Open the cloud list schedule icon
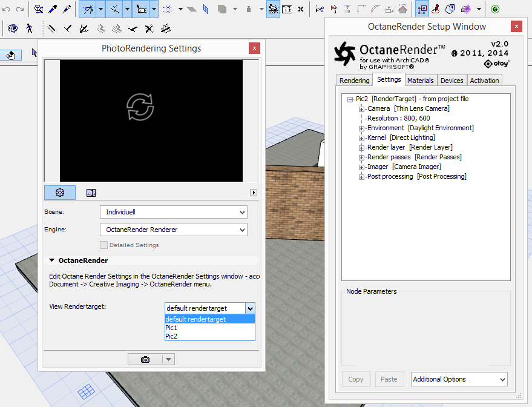532x407 pixels. pyautogui.click(x=450, y=9)
